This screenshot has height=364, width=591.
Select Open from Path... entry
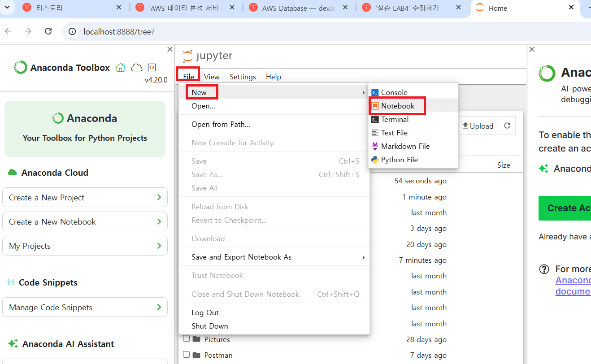tap(274, 124)
